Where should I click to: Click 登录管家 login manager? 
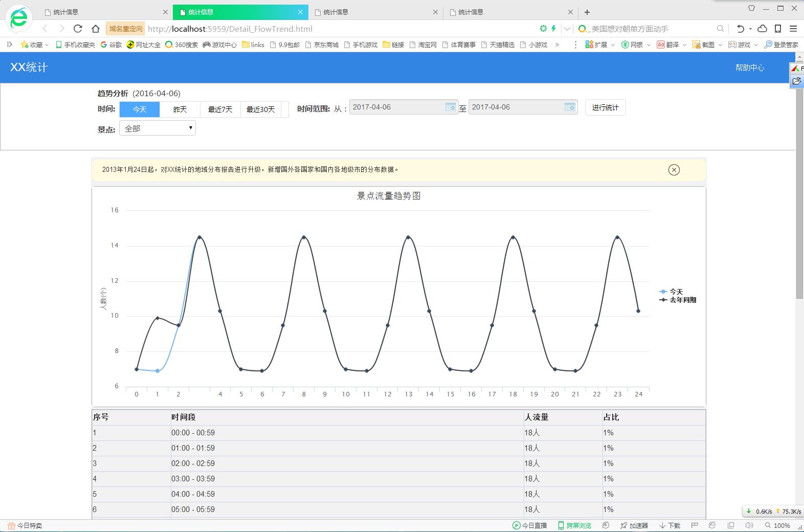coord(781,45)
